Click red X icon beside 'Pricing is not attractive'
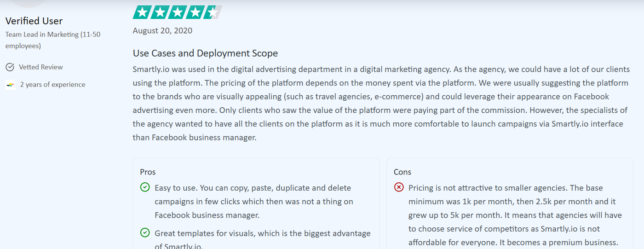This screenshot has height=249, width=644. click(399, 187)
